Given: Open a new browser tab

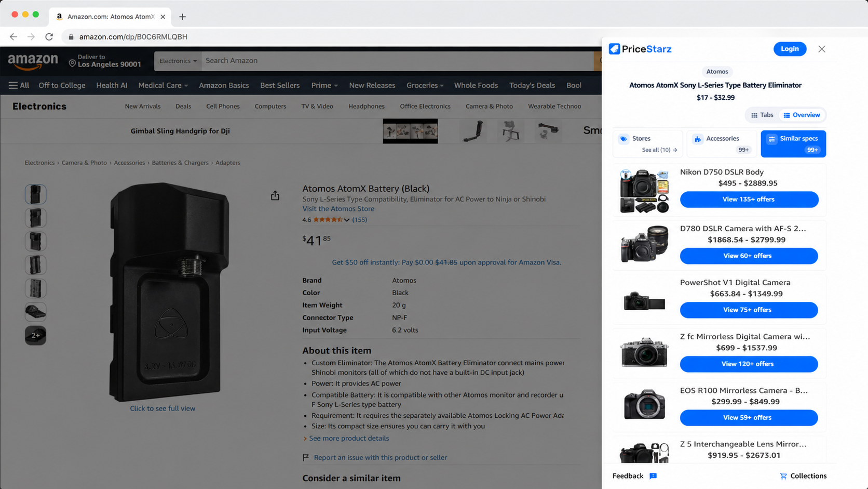Looking at the screenshot, I should [182, 17].
